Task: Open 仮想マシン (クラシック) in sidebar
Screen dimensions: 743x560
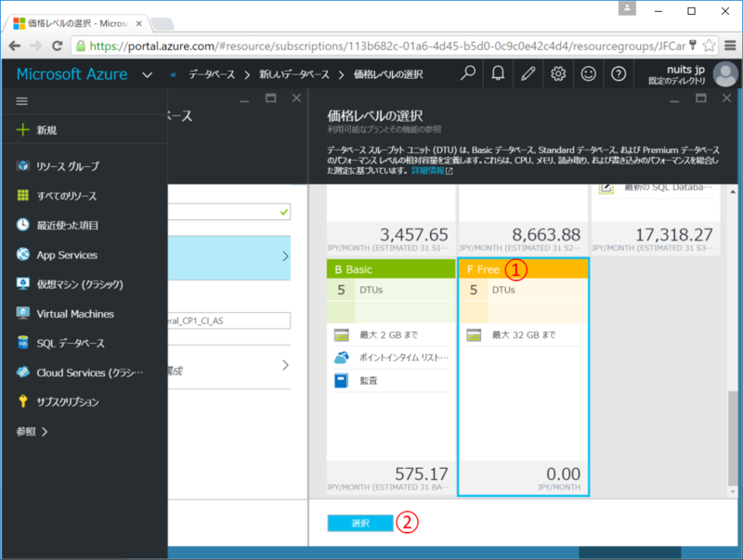Action: 80,284
